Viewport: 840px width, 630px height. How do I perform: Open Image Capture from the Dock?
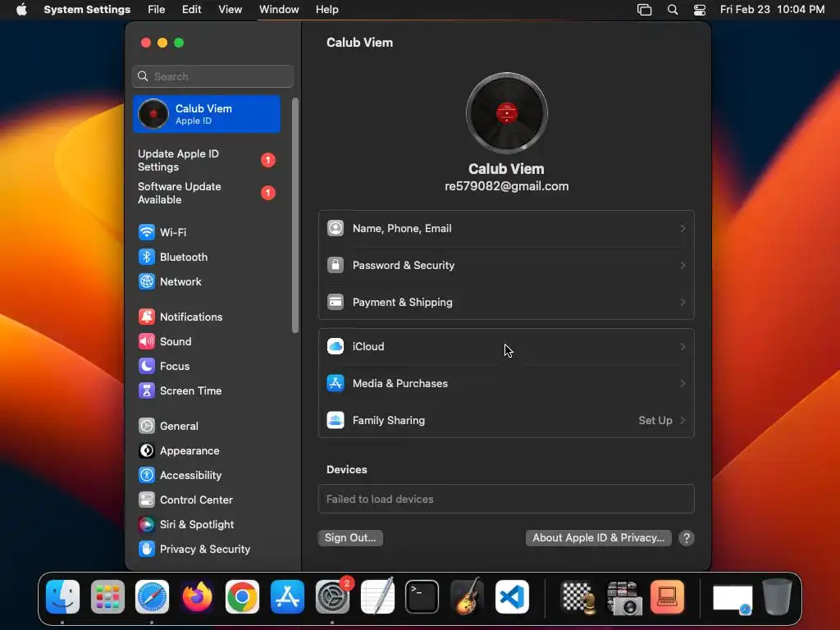623,597
